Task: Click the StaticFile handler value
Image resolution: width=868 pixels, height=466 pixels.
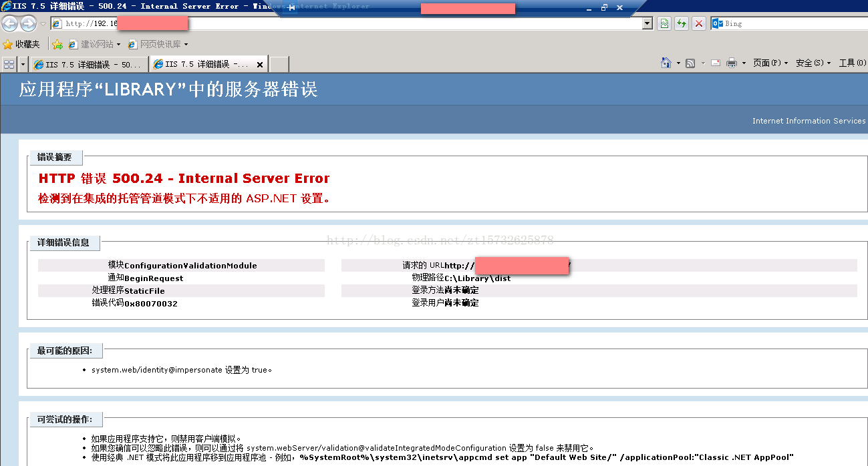Action: pos(144,291)
